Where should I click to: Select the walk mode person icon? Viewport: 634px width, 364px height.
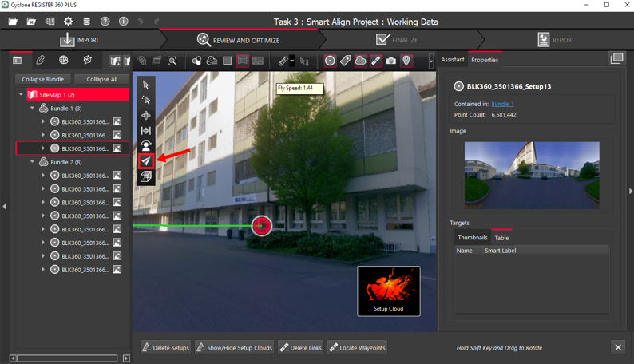coord(146,146)
